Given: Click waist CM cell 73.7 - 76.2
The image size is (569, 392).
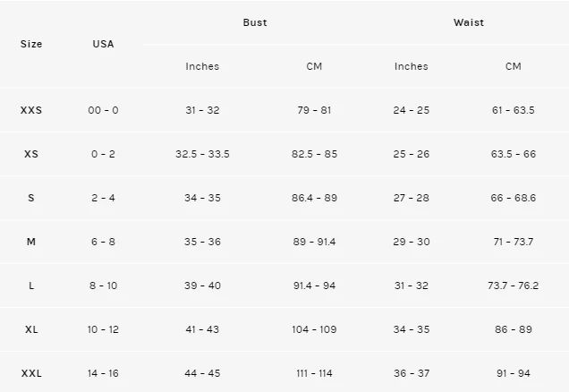Looking at the screenshot, I should tap(514, 285).
